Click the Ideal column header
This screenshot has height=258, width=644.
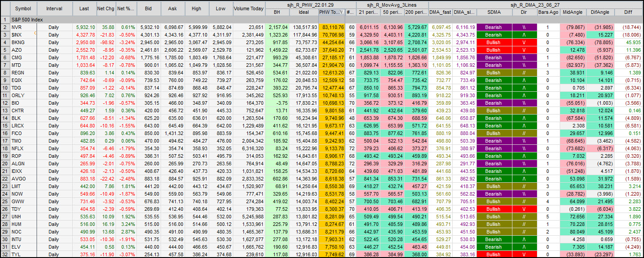(x=304, y=12)
